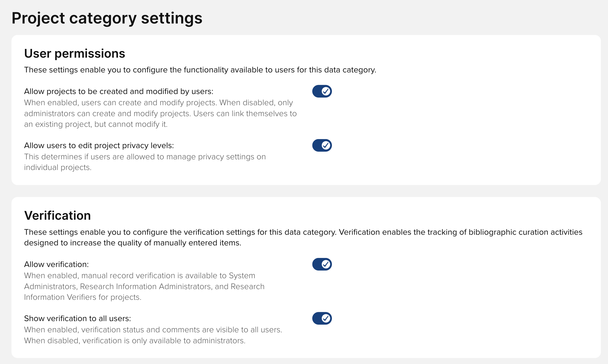
Task: Click User permissions intro about functionality available
Action: [x=200, y=70]
